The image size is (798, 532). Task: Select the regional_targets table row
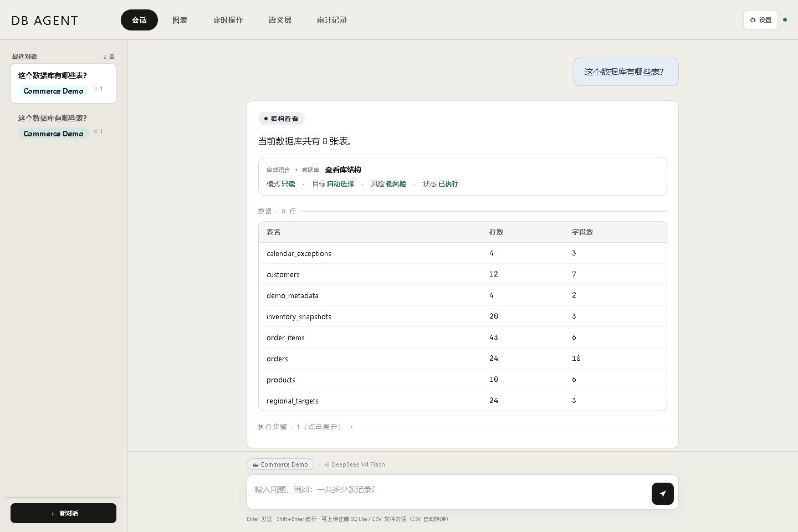pos(463,401)
